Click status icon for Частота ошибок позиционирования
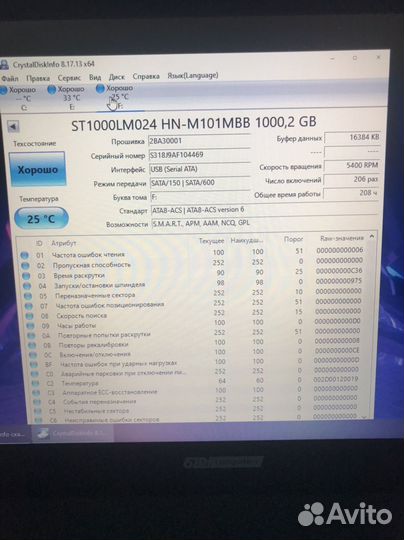 coord(29,306)
